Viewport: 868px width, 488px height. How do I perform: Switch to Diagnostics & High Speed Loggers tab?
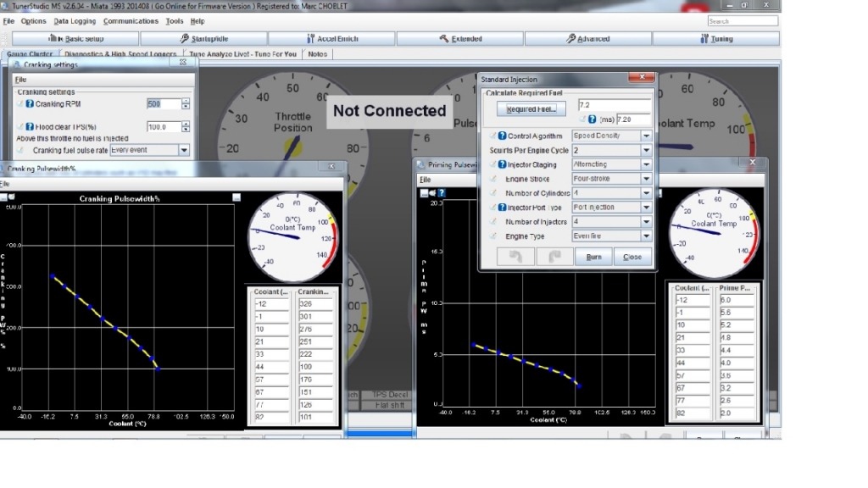pos(120,54)
